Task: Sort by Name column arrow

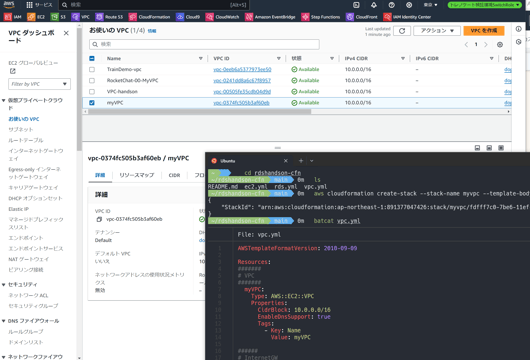Action: click(200, 58)
